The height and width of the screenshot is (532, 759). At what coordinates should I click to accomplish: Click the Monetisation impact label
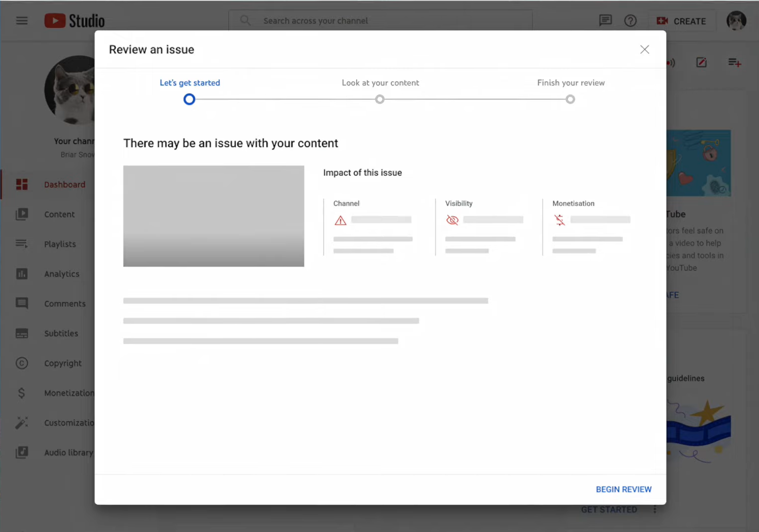pyautogui.click(x=573, y=203)
